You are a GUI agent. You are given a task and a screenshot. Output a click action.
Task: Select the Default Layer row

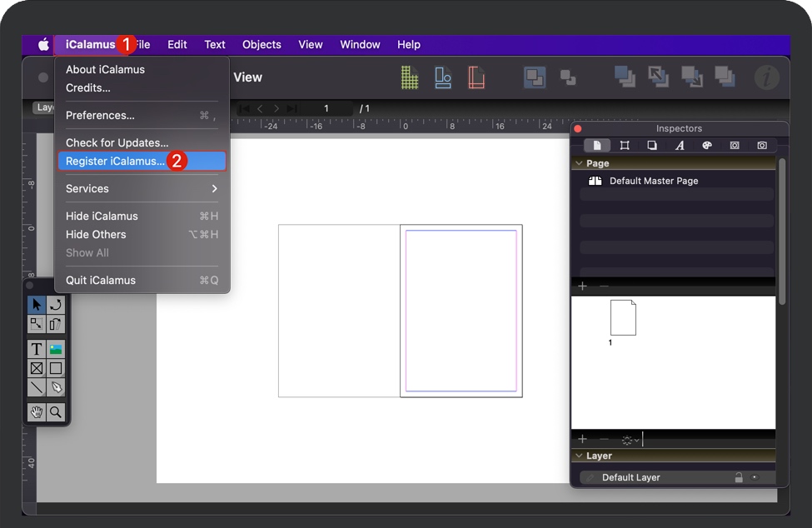coord(677,477)
